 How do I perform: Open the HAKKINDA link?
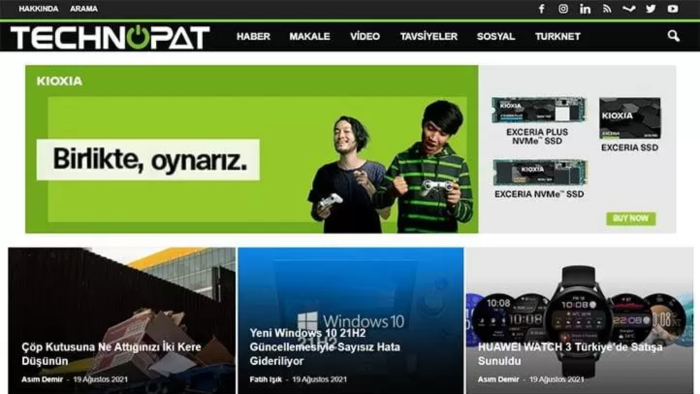click(x=38, y=9)
